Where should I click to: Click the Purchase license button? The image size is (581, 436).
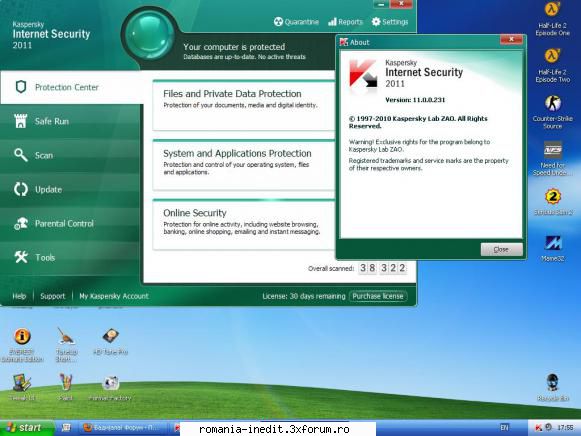tap(378, 296)
